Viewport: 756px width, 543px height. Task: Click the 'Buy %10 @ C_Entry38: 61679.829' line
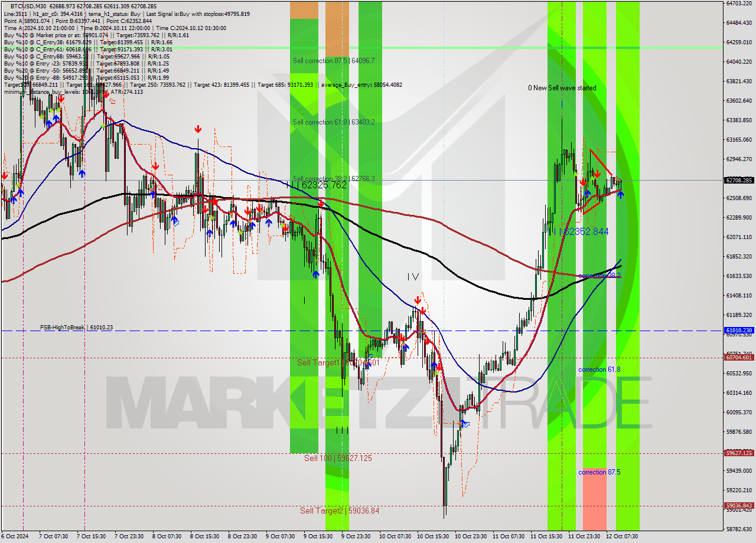[88, 42]
